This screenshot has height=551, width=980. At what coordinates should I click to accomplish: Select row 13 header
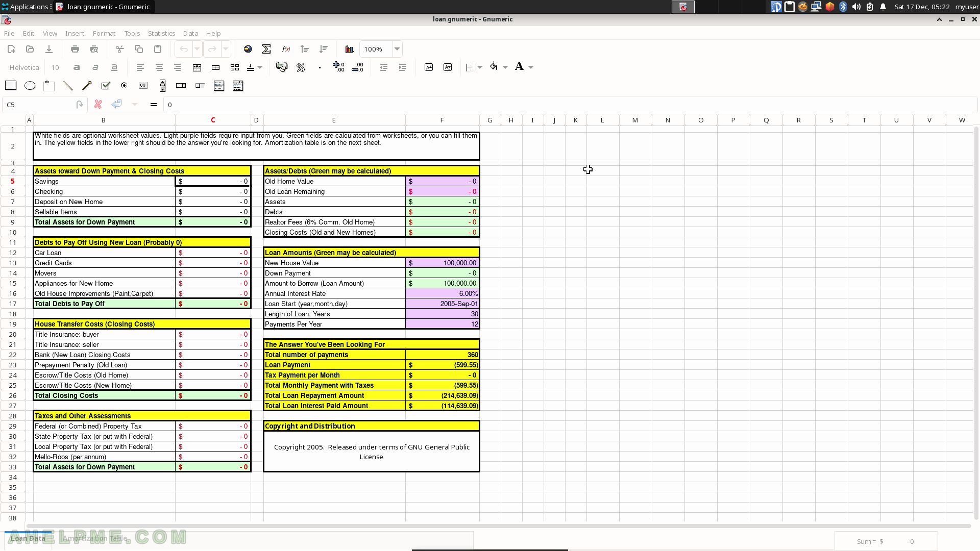(13, 263)
